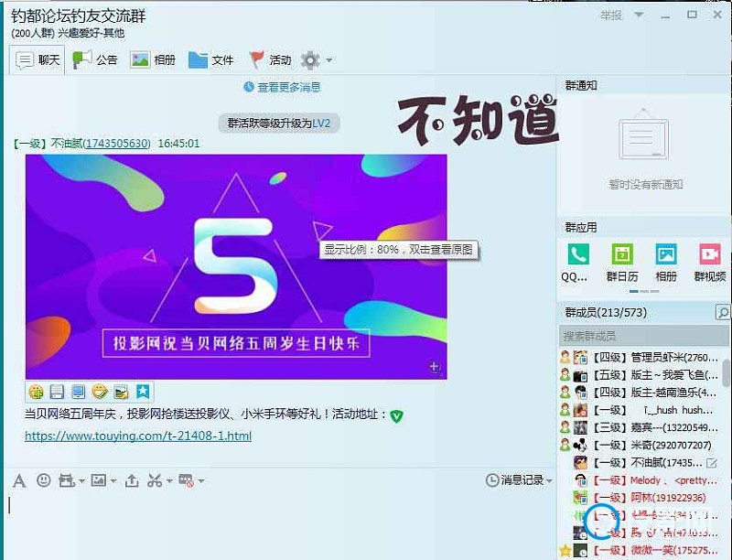Launch the 群视频 group video app
The height and width of the screenshot is (560, 732).
(x=710, y=261)
